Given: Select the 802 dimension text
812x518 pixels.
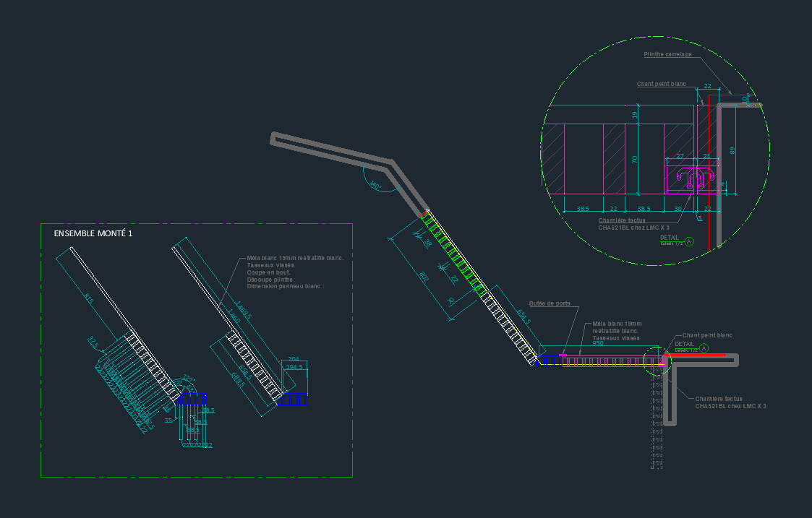Looking at the screenshot, I should tap(424, 276).
